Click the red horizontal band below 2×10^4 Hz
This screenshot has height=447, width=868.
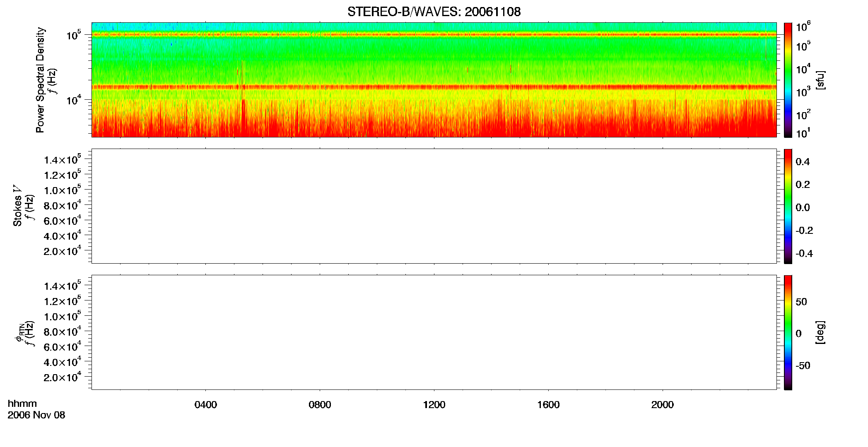coord(434,87)
